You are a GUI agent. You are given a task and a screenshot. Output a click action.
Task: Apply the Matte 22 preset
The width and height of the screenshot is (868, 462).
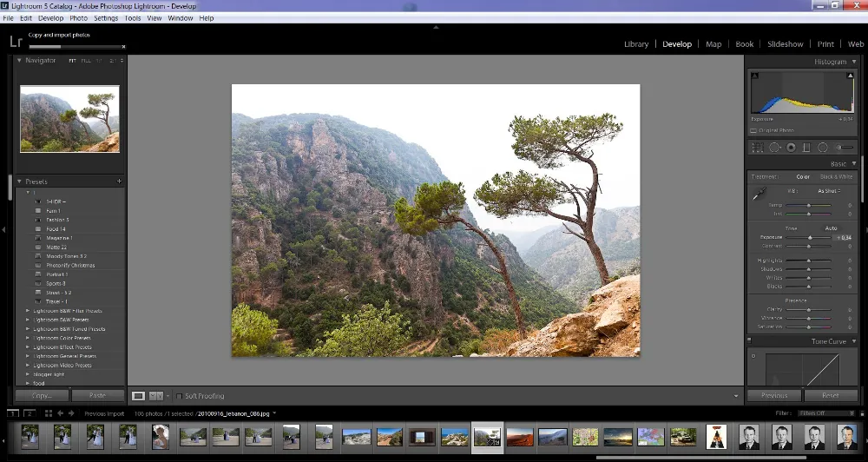tap(56, 247)
